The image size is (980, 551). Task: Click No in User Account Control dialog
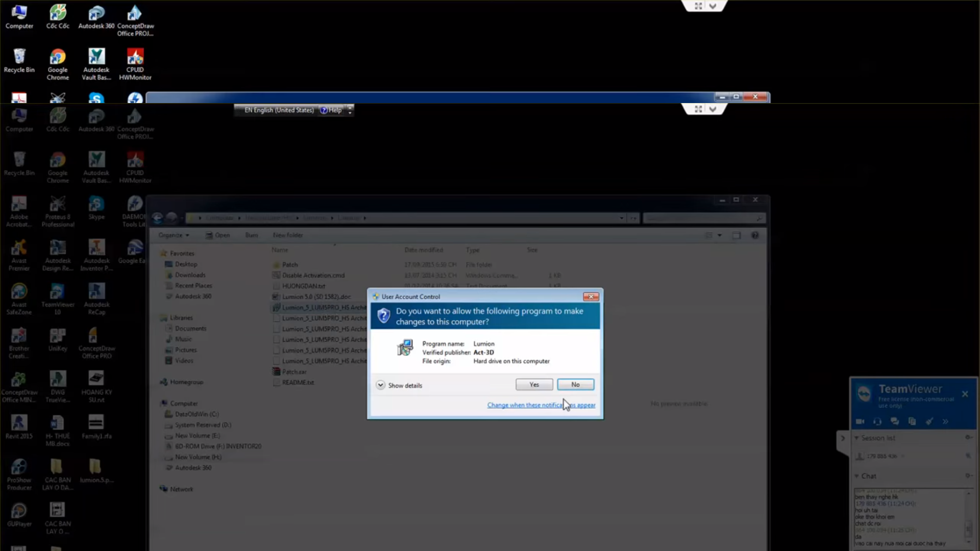click(575, 384)
